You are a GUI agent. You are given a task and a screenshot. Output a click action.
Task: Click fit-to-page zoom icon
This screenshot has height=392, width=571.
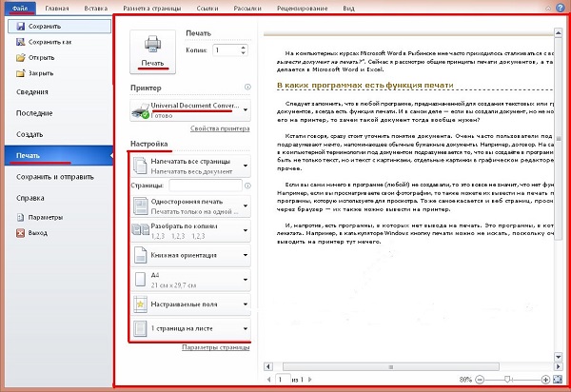click(x=556, y=379)
